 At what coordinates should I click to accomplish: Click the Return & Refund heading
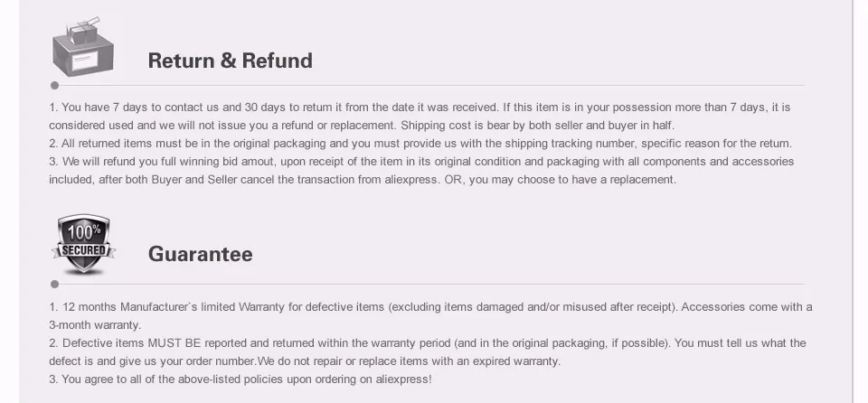[x=231, y=61]
